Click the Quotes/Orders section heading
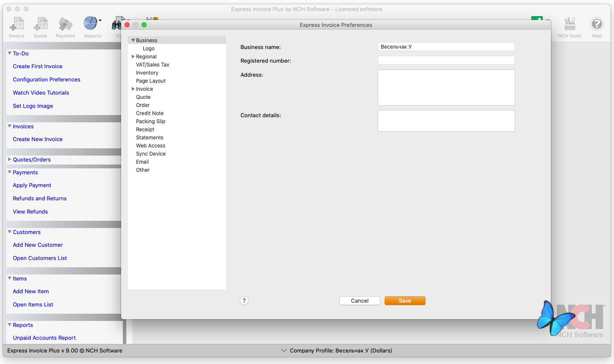The image size is (614, 364). pyautogui.click(x=32, y=160)
